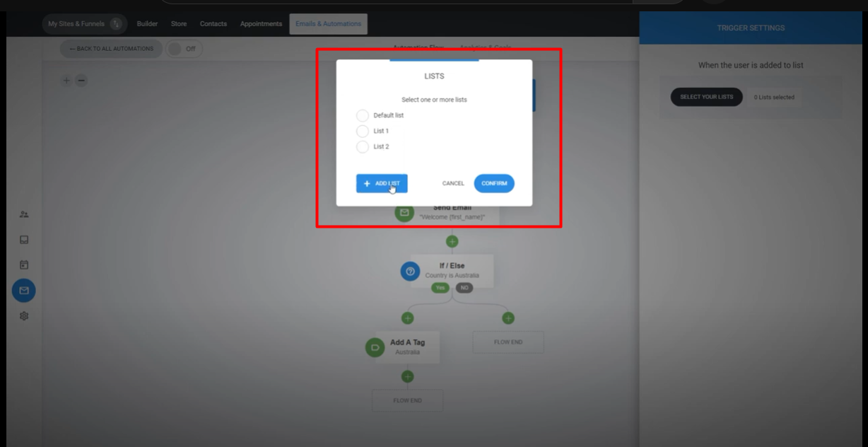Select the blue mail icon in sidebar
This screenshot has width=868, height=447.
click(24, 291)
